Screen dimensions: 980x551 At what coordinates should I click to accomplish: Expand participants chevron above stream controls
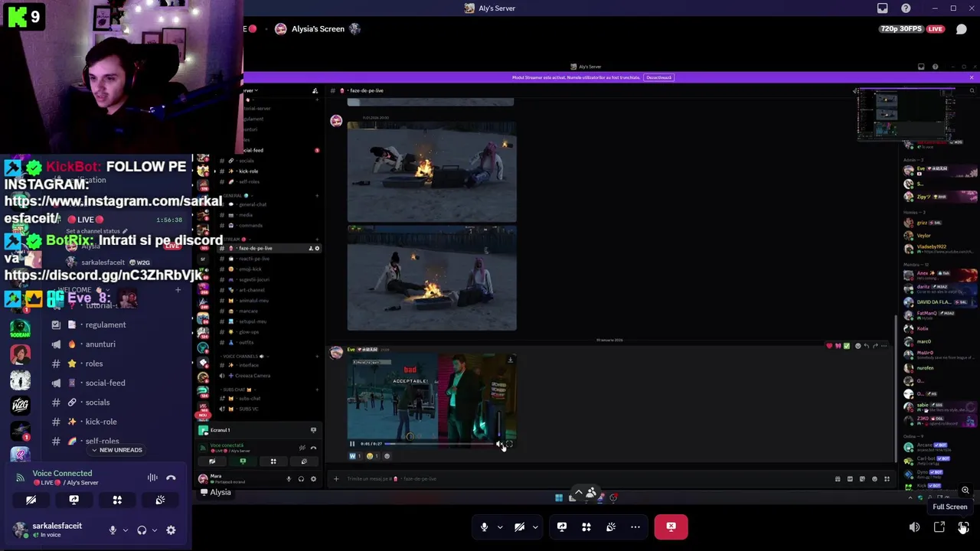579,492
